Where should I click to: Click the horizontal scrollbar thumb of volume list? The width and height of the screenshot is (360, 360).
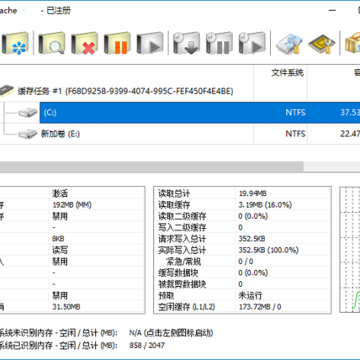pyautogui.click(x=151, y=166)
